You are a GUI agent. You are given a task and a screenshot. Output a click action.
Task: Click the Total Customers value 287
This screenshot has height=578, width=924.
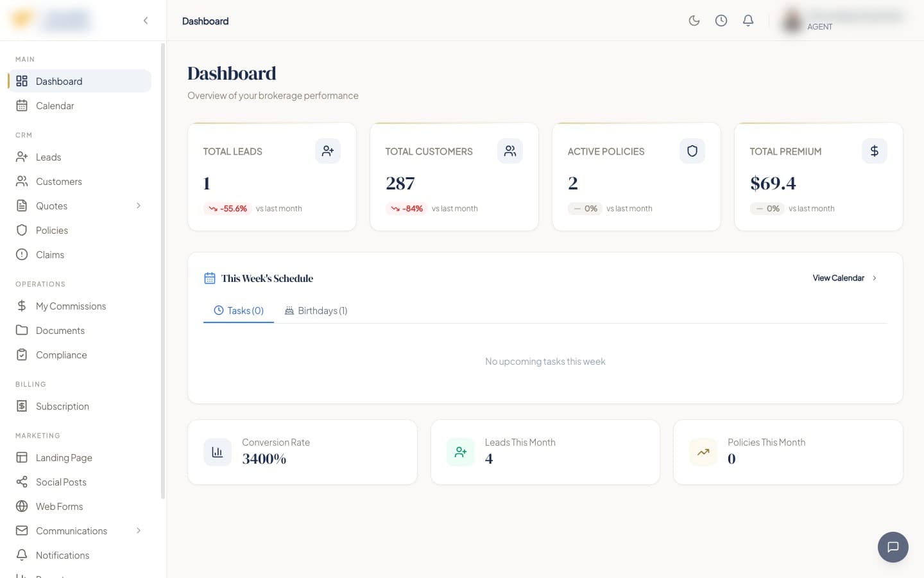(x=400, y=183)
